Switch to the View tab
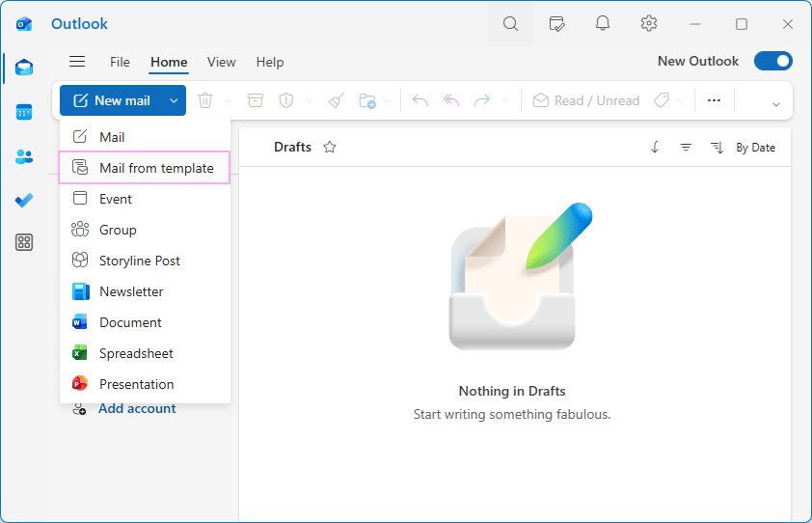The width and height of the screenshot is (812, 523). [x=221, y=62]
